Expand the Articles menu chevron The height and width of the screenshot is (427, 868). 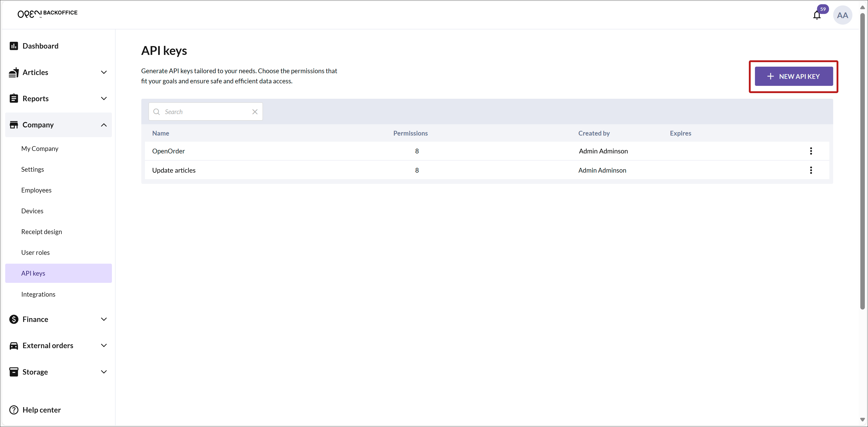click(104, 72)
